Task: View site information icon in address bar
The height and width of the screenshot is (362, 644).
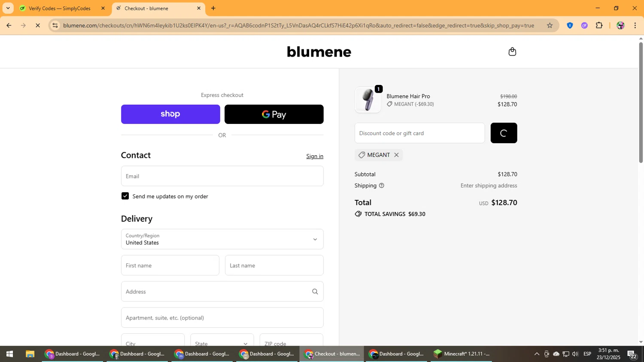Action: click(x=55, y=25)
